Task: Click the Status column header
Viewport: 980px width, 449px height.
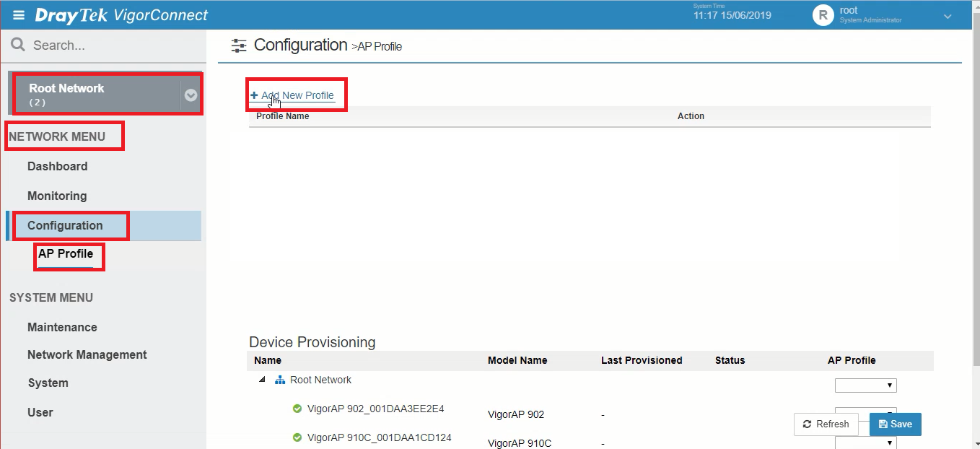Action: 730,360
